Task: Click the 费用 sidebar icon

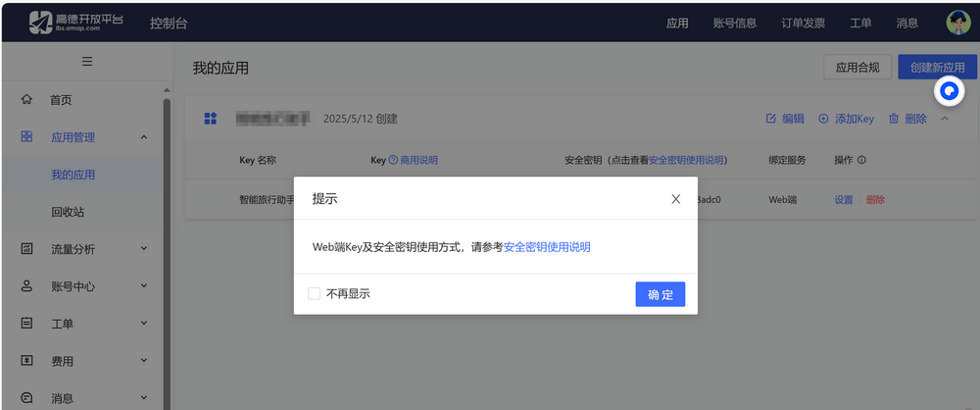Action: click(x=27, y=361)
